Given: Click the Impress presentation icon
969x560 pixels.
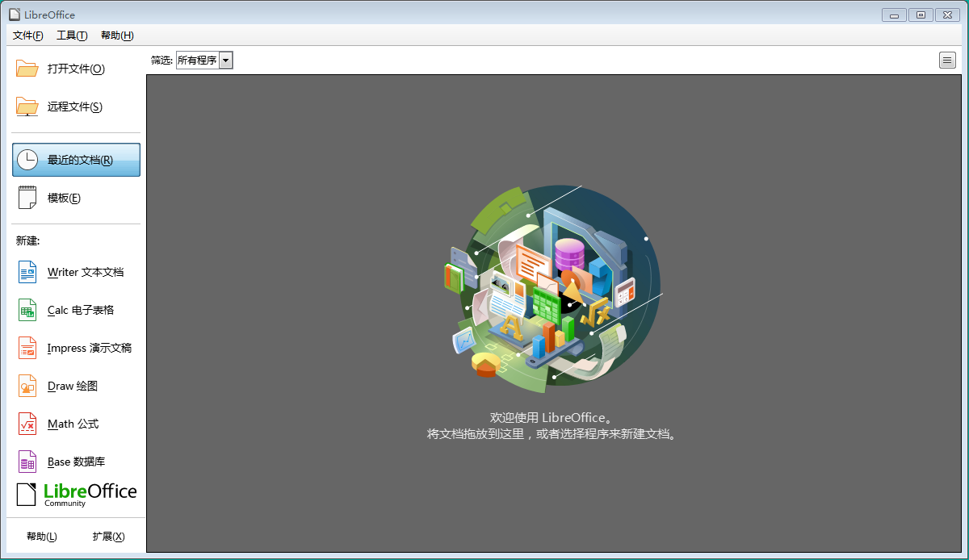Looking at the screenshot, I should click(x=27, y=348).
